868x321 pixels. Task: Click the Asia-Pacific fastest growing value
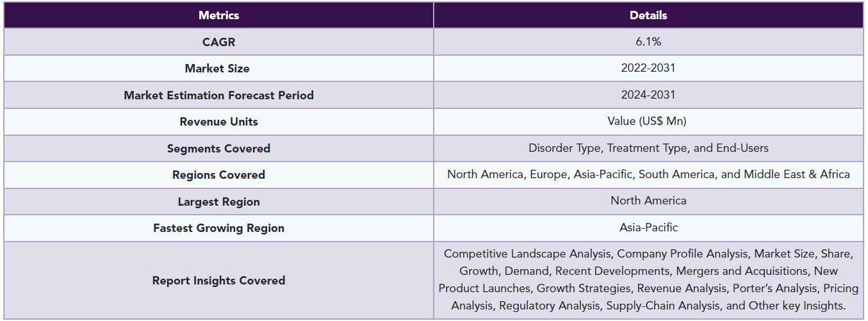pos(648,227)
